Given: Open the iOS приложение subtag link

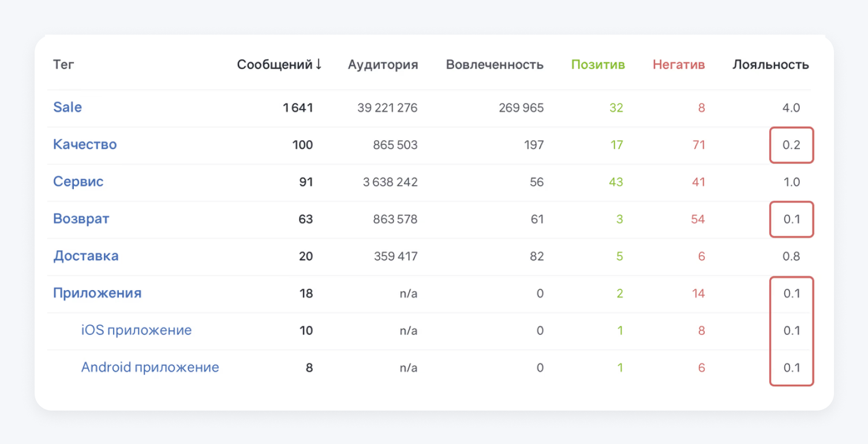Looking at the screenshot, I should click(136, 330).
